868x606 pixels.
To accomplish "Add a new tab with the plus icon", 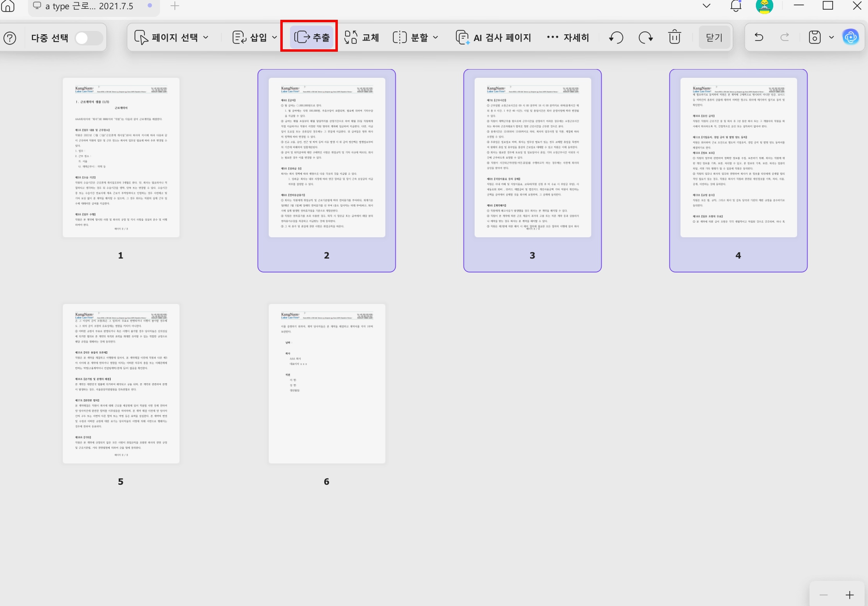I will coord(175,6).
